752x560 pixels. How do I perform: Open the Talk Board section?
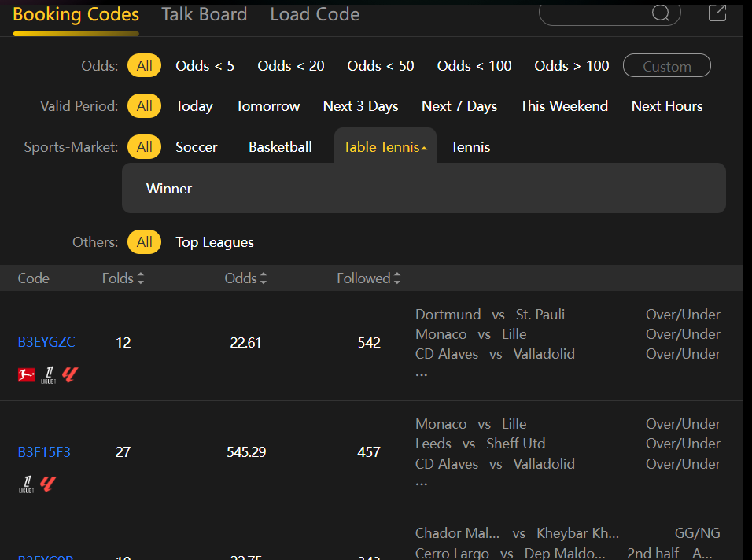tap(204, 13)
